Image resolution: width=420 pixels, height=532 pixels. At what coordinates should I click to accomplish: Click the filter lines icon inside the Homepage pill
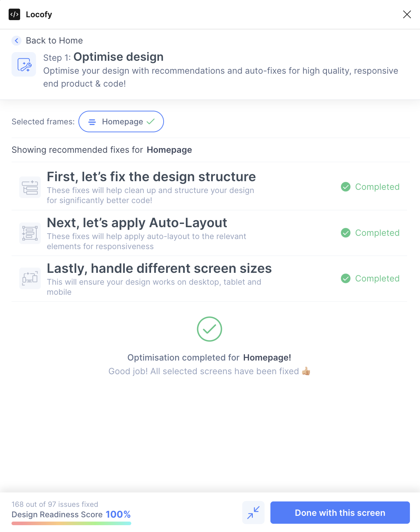point(92,121)
